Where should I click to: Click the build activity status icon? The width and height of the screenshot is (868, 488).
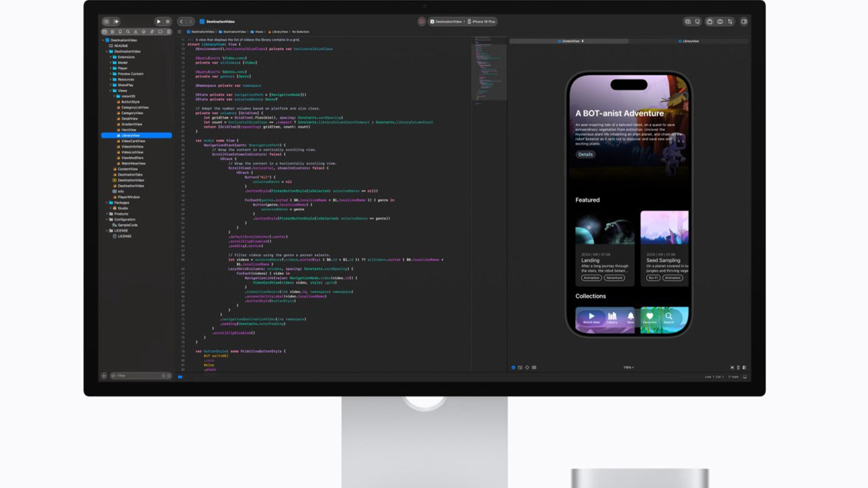coord(422,22)
